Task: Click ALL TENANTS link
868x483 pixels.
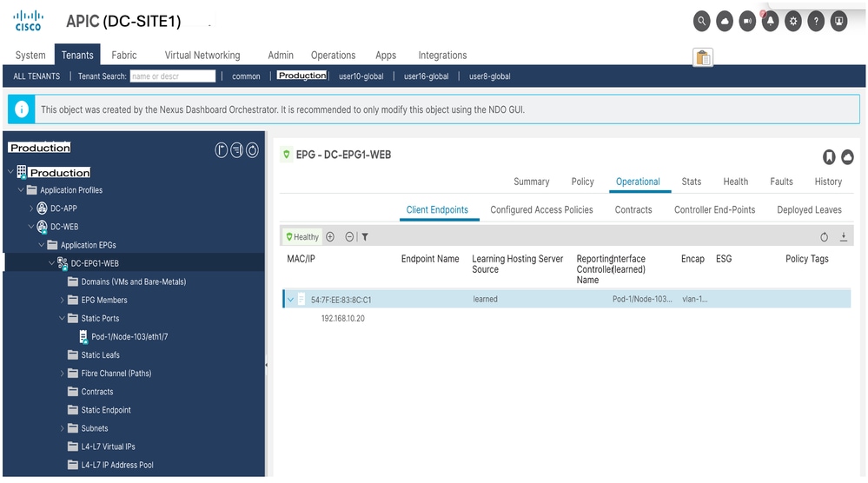Action: tap(36, 76)
